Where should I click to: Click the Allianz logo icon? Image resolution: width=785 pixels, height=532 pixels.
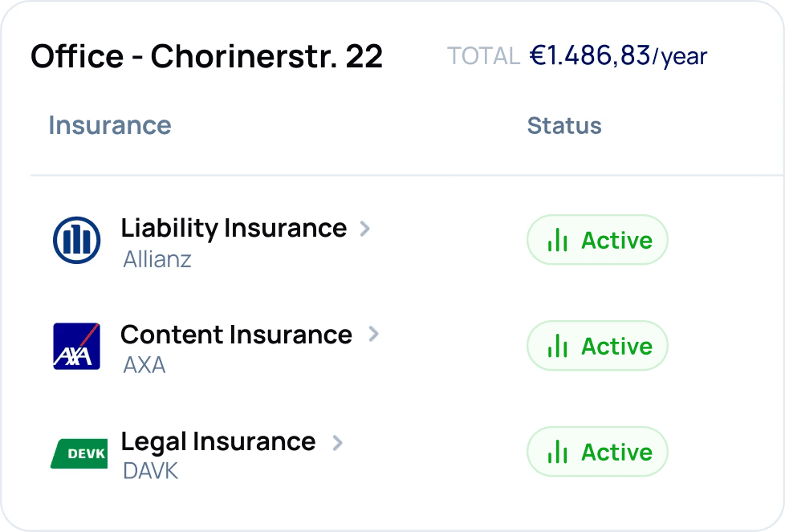pyautogui.click(x=76, y=240)
